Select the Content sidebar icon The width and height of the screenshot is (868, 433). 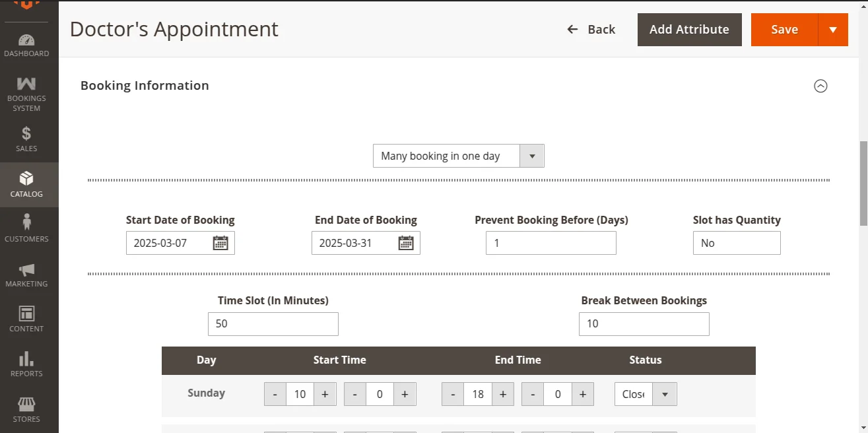pos(26,314)
